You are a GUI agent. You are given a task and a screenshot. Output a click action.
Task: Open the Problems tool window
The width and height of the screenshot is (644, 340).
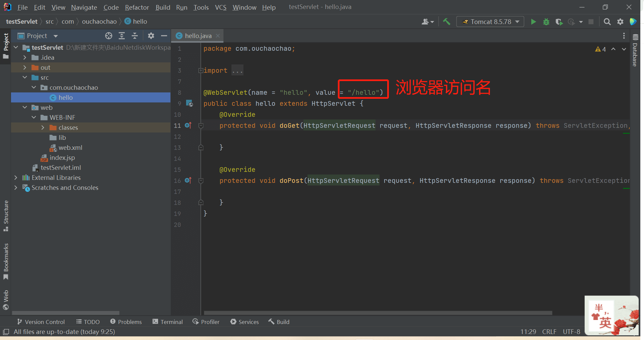pyautogui.click(x=126, y=322)
